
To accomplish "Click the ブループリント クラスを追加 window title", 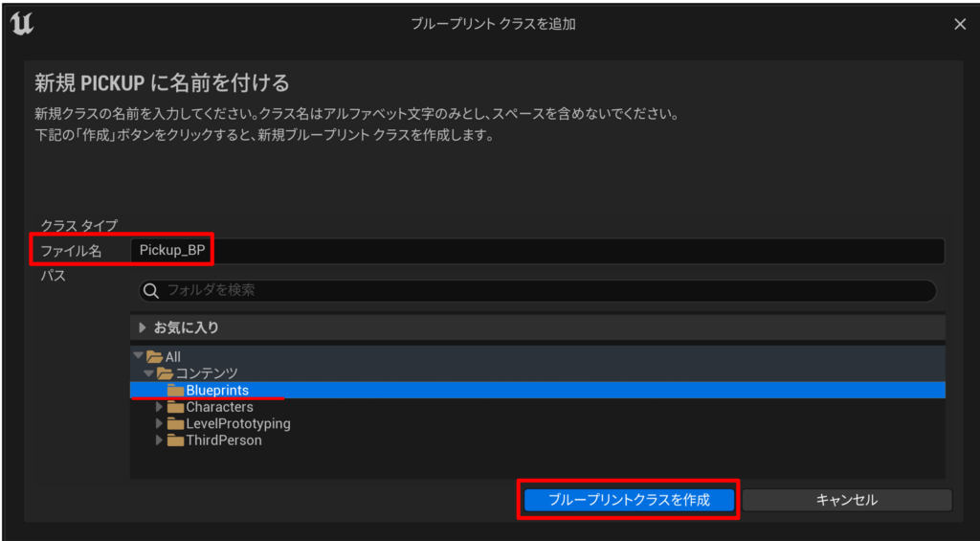I will 493,24.
